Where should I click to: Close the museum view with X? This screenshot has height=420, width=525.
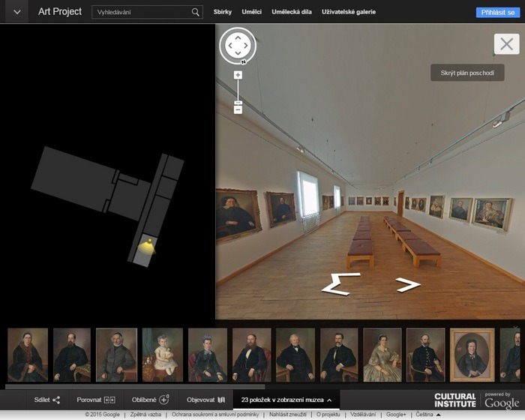pyautogui.click(x=507, y=44)
